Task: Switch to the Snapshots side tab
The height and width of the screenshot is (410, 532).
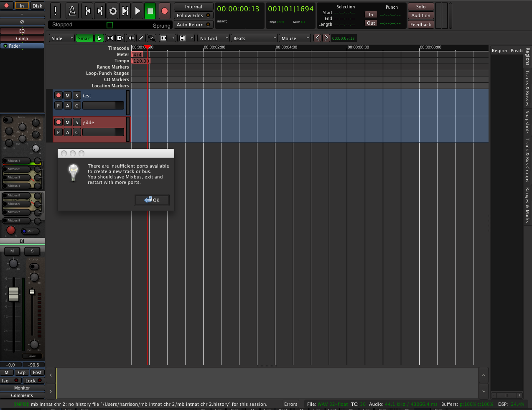Action: pyautogui.click(x=527, y=122)
